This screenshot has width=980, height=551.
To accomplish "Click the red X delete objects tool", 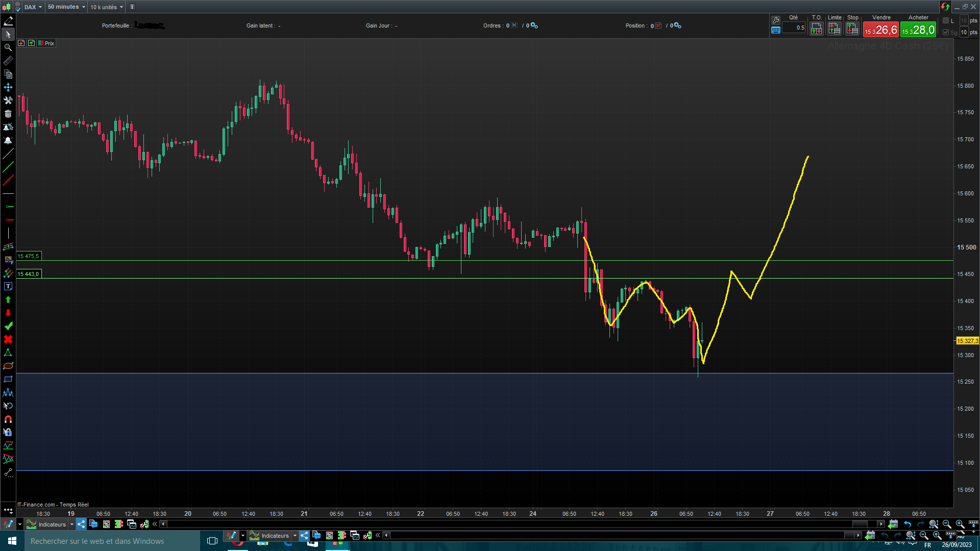I will pos(8,339).
